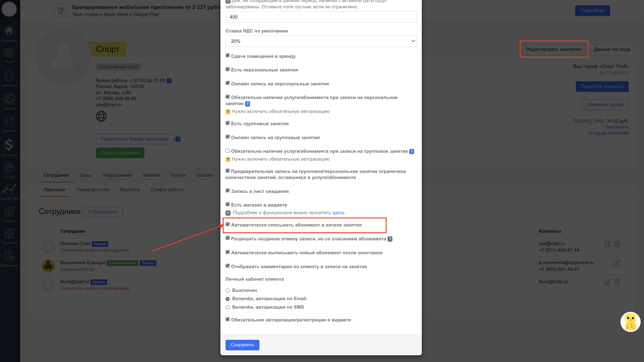
Task: Click edit icon for Никитин Олег
Action: click(607, 244)
